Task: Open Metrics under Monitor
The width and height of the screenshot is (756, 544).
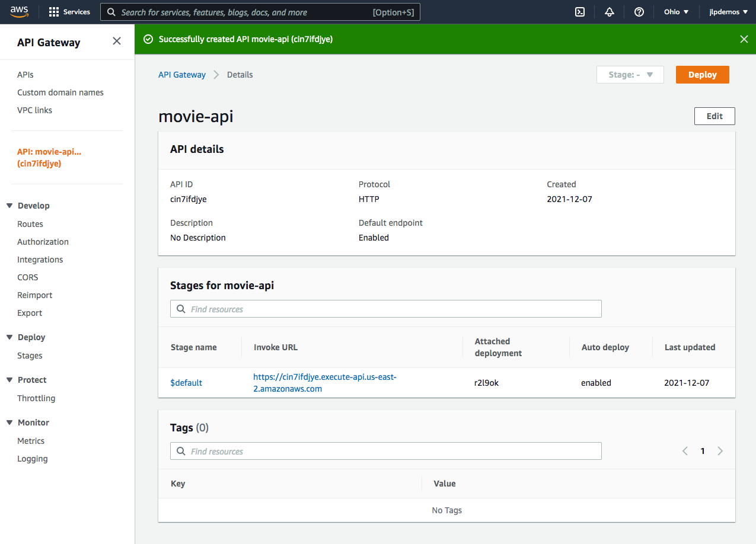Action: [31, 441]
